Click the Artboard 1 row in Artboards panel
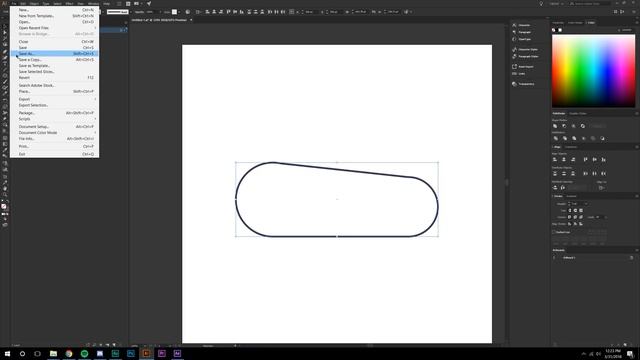 [x=593, y=258]
